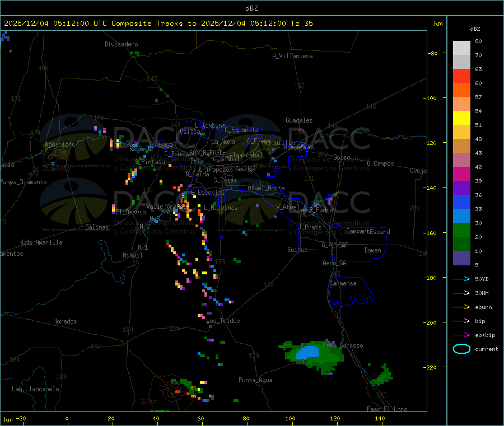Image resolution: width=504 pixels, height=426 pixels.
Task: Click the magenta eb+bip arrow in legend
Action: click(461, 335)
